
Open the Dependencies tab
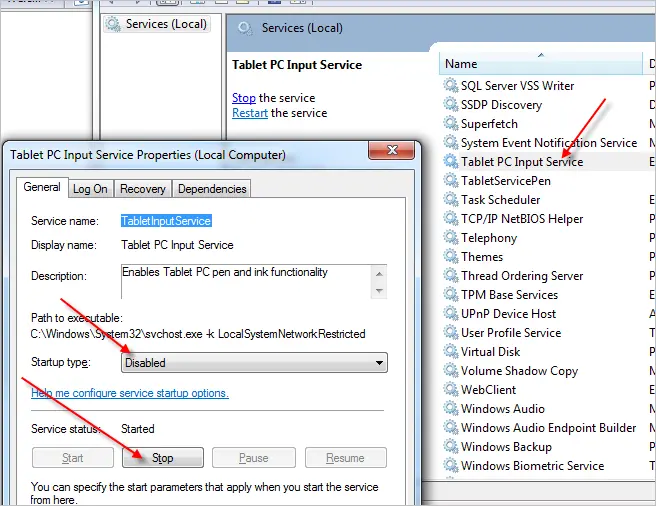[x=212, y=189]
